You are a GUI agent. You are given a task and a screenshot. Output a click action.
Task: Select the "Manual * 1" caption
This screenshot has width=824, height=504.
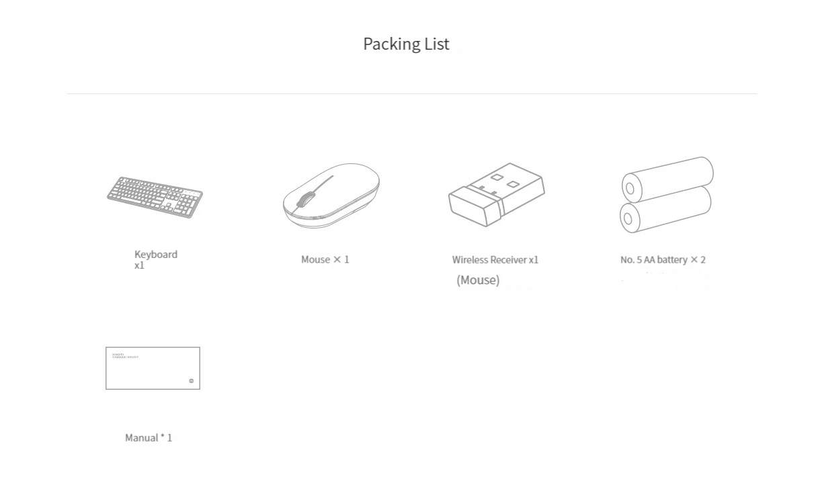coord(149,437)
